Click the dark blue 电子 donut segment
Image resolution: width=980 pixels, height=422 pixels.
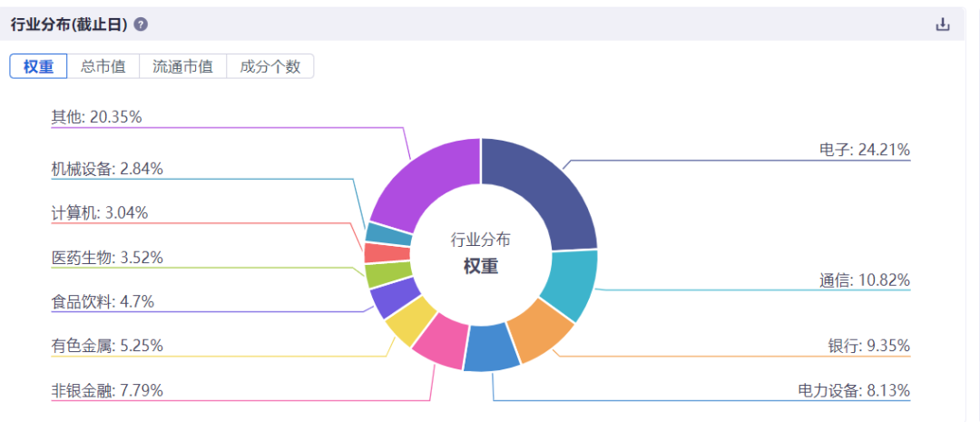click(x=550, y=188)
